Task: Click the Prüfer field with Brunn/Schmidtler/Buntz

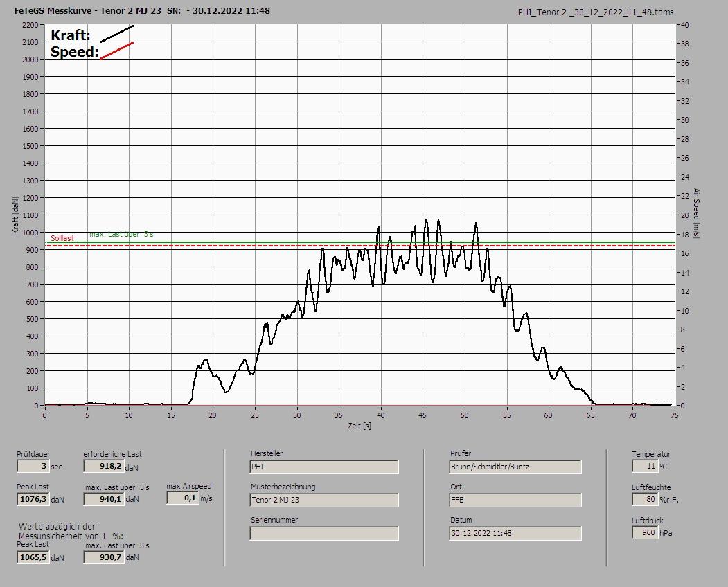Action: (515, 467)
